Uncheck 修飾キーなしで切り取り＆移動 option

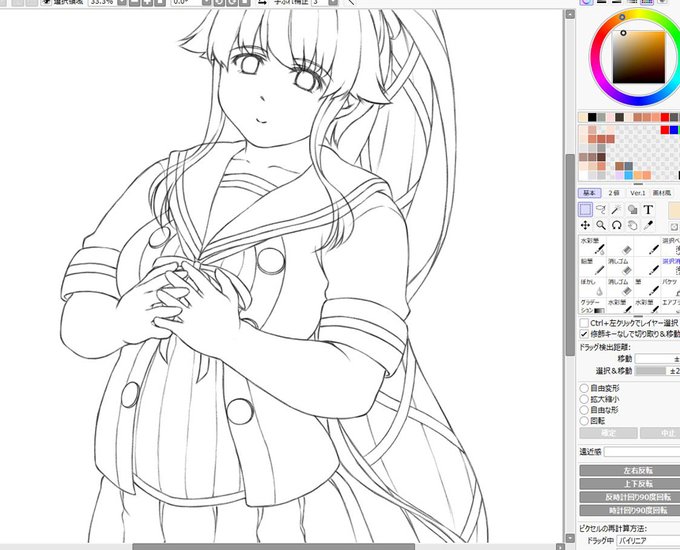point(584,334)
